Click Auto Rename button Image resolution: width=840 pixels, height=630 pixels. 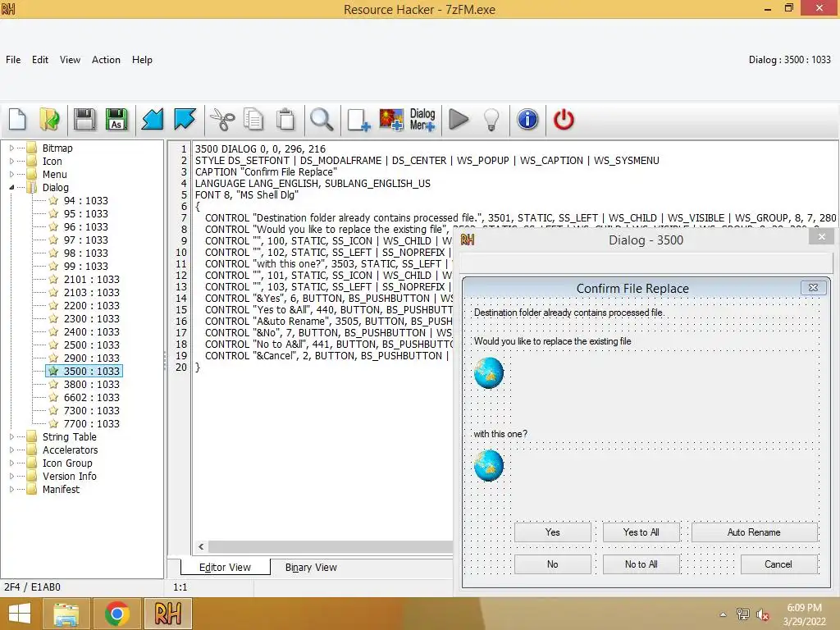pos(754,532)
